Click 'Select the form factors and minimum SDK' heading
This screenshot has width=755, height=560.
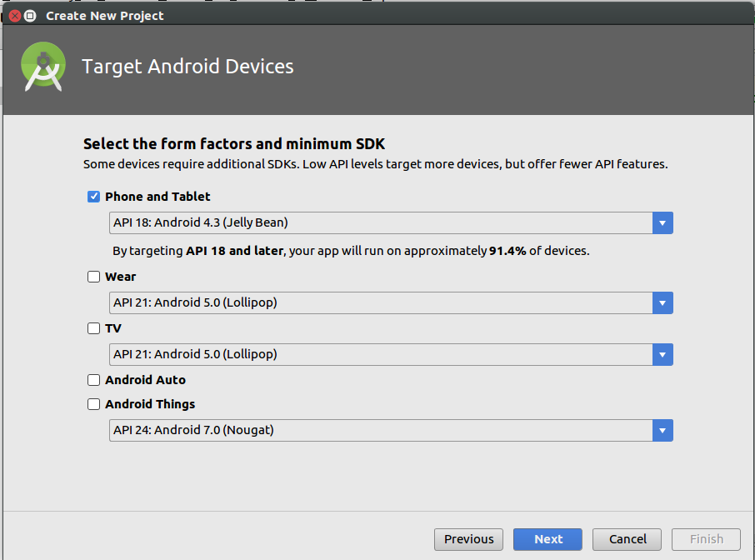[x=234, y=144]
